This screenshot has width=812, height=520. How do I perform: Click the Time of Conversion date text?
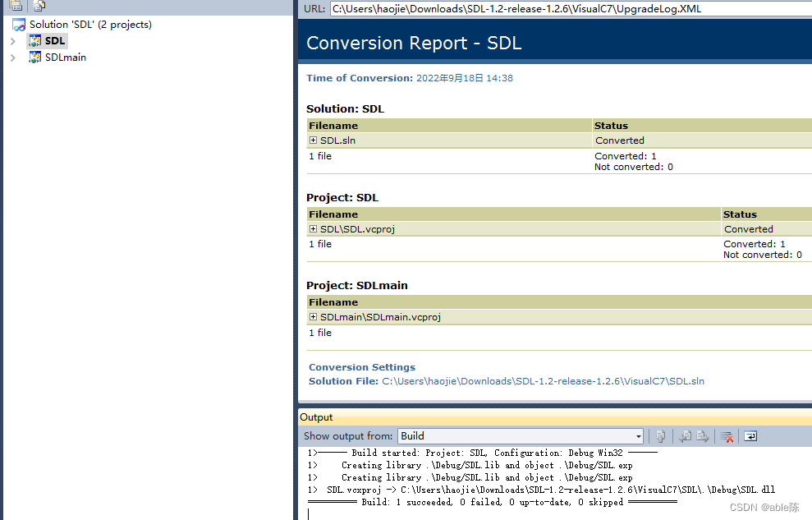tap(465, 78)
